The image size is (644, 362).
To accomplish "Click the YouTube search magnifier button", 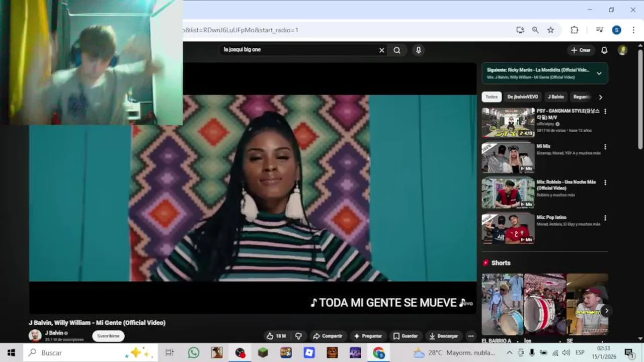I will pyautogui.click(x=397, y=50).
